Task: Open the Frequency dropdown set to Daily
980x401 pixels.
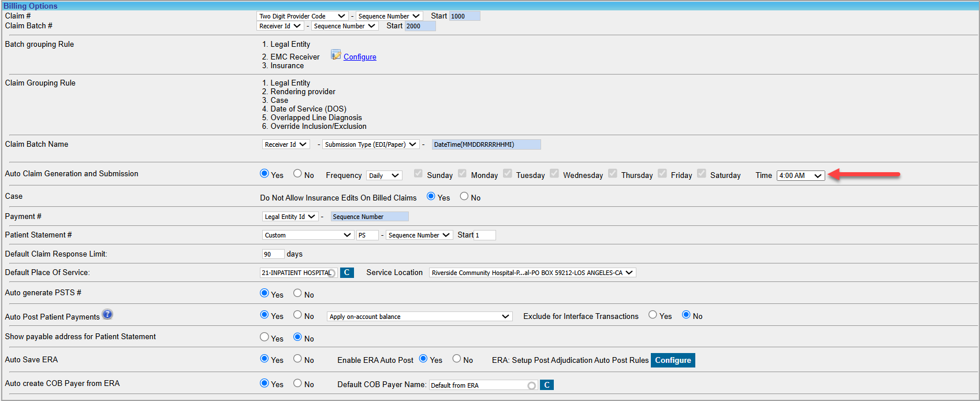Action: coord(384,176)
